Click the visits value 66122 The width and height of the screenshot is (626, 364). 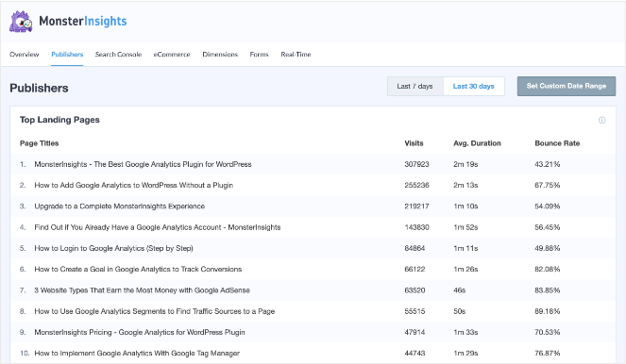click(x=415, y=270)
